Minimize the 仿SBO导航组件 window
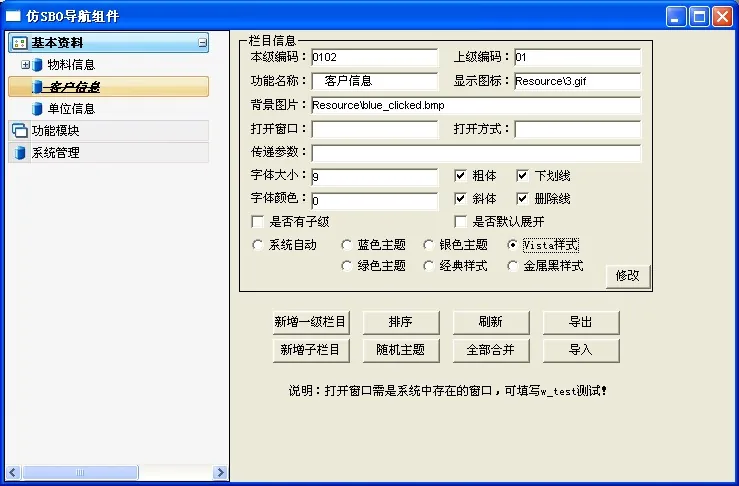Image resolution: width=739 pixels, height=486 pixels. click(676, 17)
